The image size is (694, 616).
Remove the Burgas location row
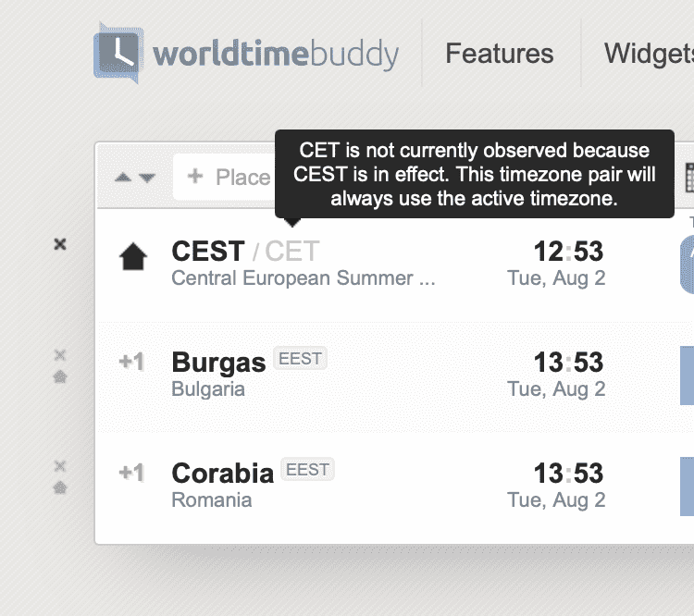pos(60,354)
